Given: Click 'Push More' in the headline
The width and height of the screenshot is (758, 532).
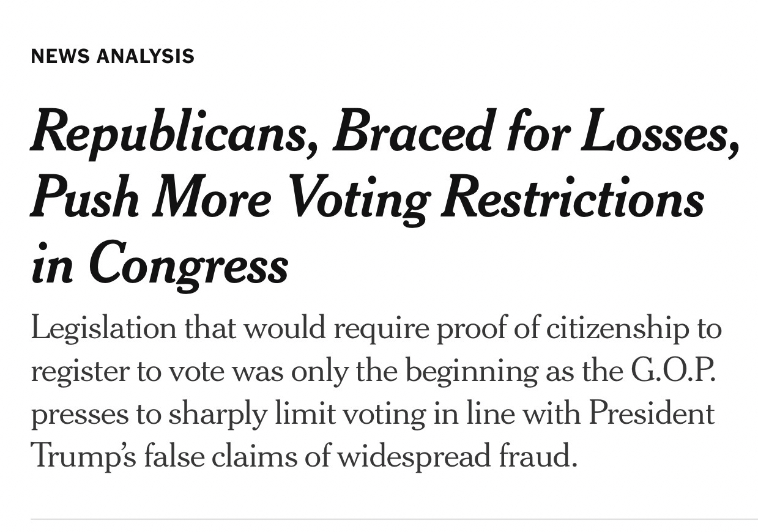Looking at the screenshot, I should click(150, 198).
